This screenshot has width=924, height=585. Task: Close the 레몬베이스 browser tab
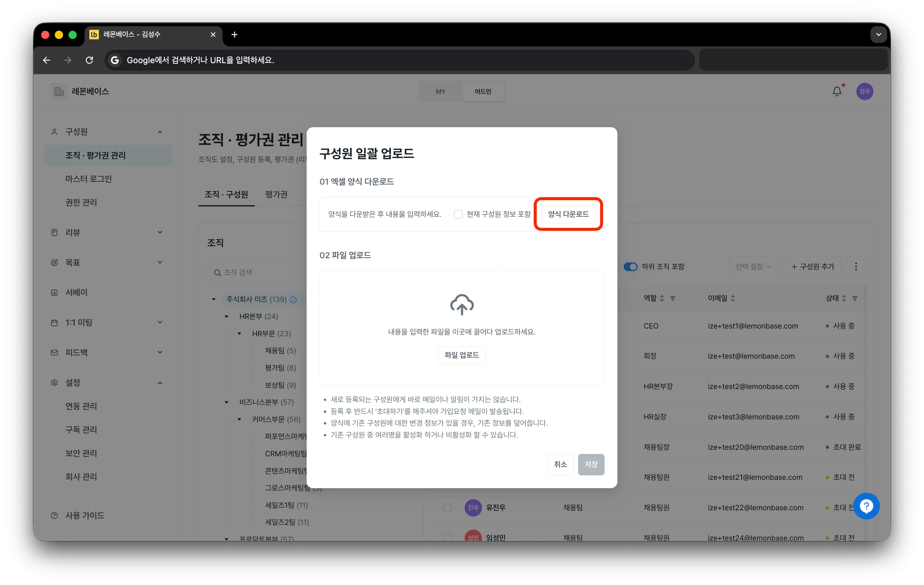(213, 35)
